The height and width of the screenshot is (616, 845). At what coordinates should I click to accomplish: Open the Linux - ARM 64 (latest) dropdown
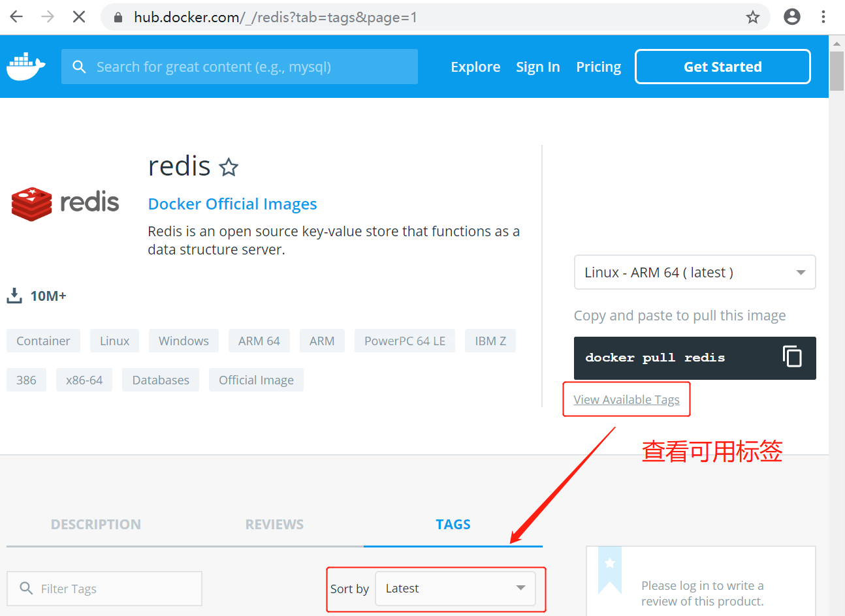point(695,272)
